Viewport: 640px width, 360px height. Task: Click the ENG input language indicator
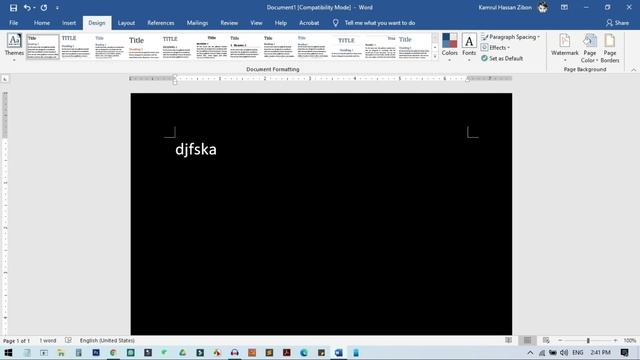578,353
